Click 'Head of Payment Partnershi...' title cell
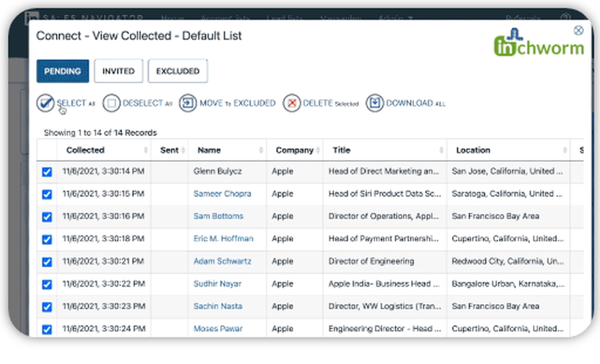This screenshot has width=600, height=364. pyautogui.click(x=383, y=239)
